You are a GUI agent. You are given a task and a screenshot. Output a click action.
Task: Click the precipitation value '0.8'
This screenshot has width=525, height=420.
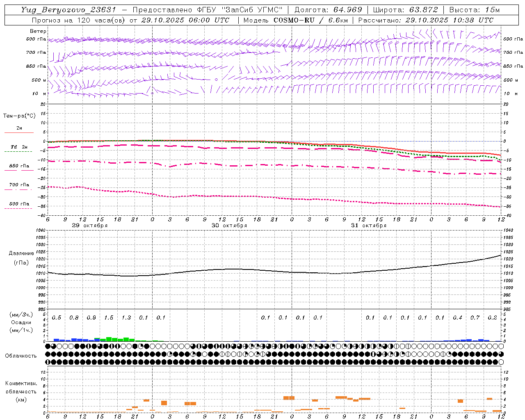(x=74, y=318)
